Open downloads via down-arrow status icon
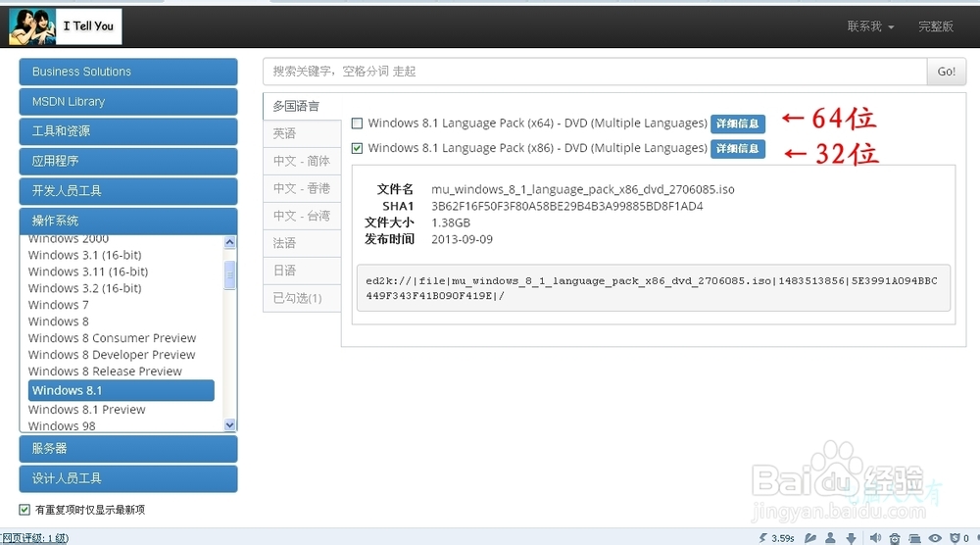The width and height of the screenshot is (980, 545). [851, 537]
